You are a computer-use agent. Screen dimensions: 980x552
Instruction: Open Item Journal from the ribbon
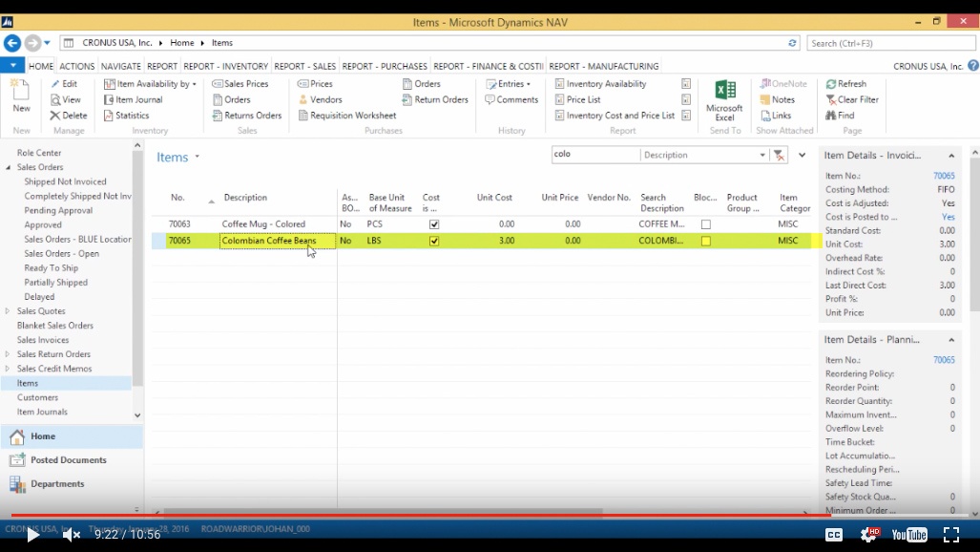[x=134, y=99]
